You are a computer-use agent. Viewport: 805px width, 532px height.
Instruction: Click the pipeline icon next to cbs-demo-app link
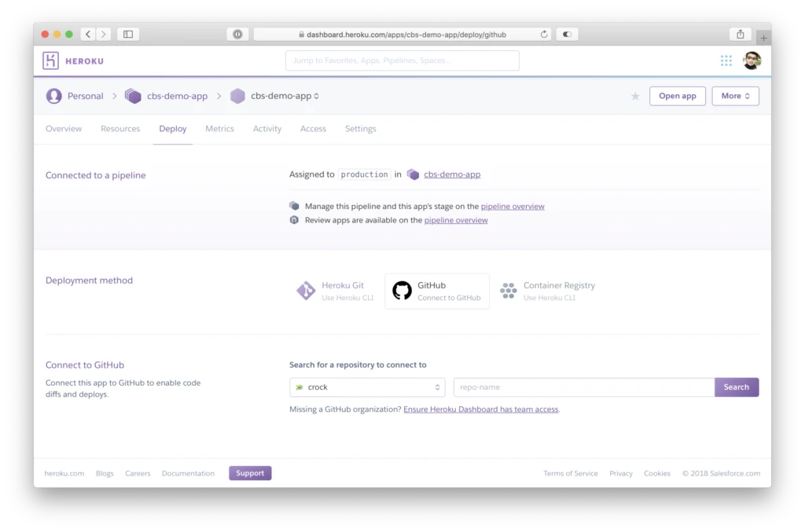pos(413,174)
